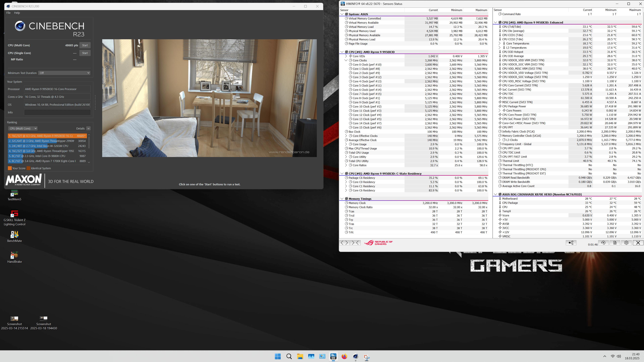Click the logging start document icon
The width and height of the screenshot is (644, 362).
(615, 243)
